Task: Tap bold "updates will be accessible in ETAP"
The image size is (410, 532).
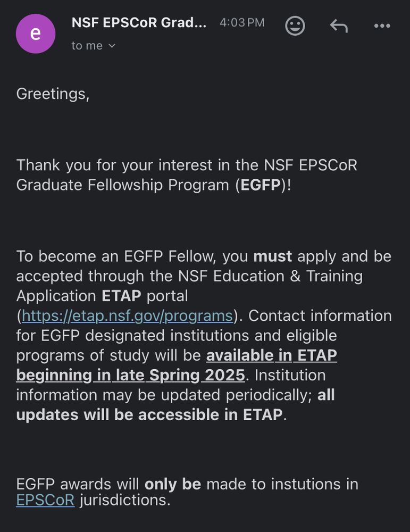Action: coord(149,415)
